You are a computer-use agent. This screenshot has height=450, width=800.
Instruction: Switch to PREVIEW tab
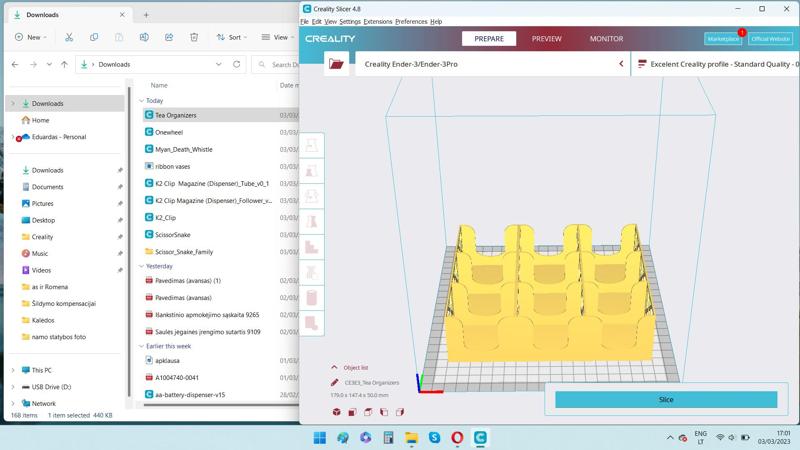[x=546, y=39]
